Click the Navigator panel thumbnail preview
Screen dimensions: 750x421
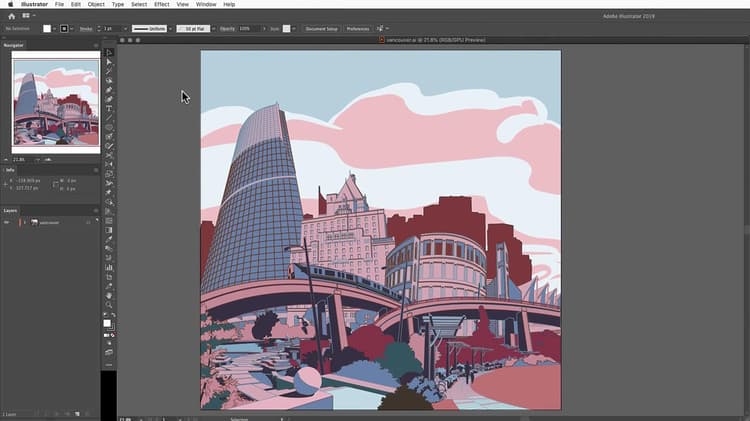coord(51,101)
